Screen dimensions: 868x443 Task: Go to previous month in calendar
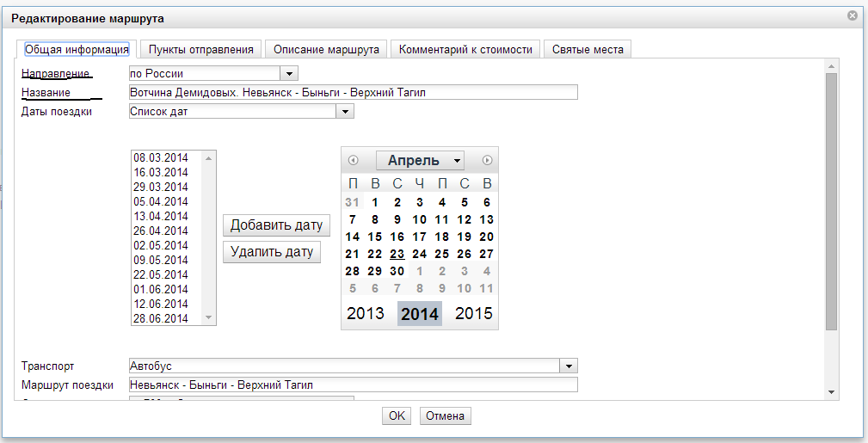click(x=353, y=160)
